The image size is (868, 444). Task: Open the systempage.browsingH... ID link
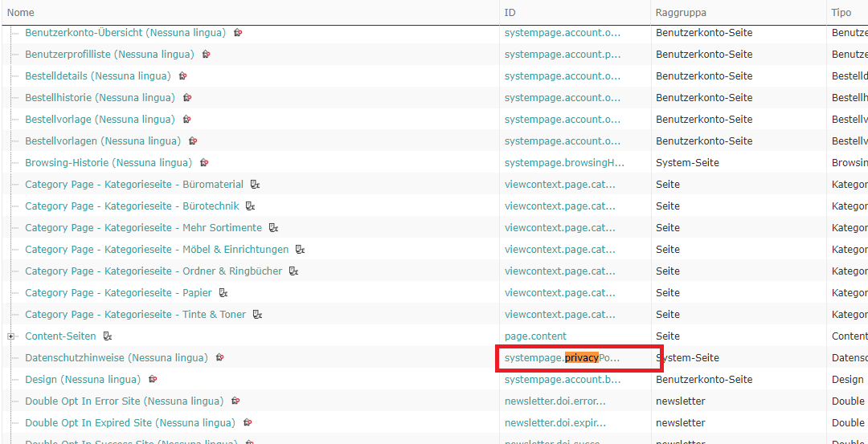564,162
